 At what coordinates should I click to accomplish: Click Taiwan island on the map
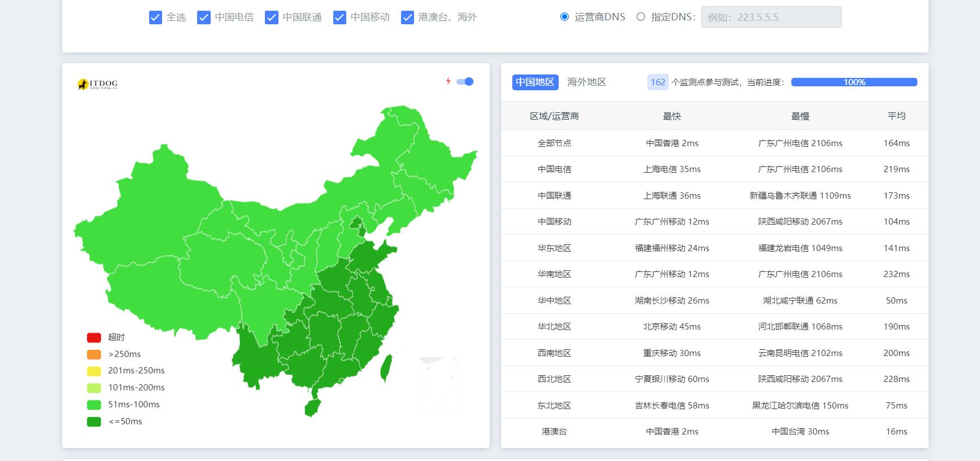(x=386, y=368)
